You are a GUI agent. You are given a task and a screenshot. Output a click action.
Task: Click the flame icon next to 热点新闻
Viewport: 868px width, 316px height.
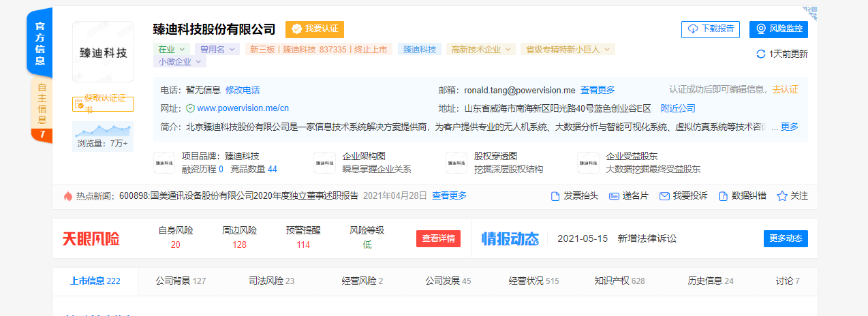coord(67,196)
